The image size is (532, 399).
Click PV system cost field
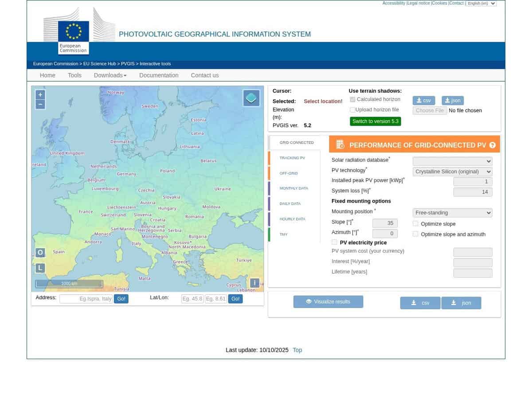point(473,252)
